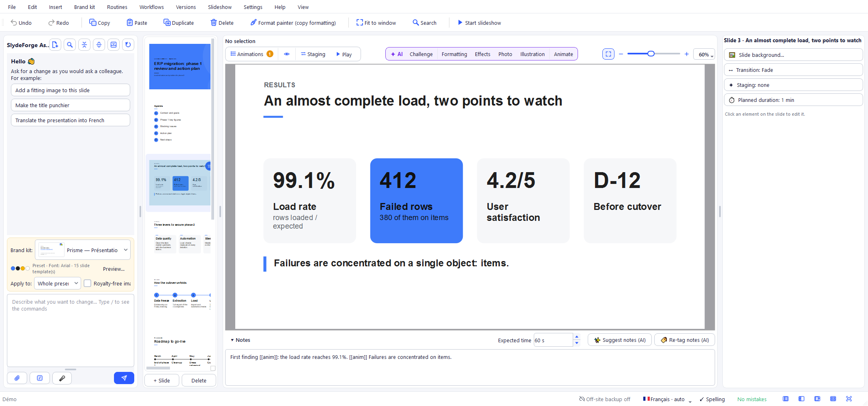This screenshot has height=406, width=868.
Task: Send the assistant message with paper plane button
Action: pos(124,378)
